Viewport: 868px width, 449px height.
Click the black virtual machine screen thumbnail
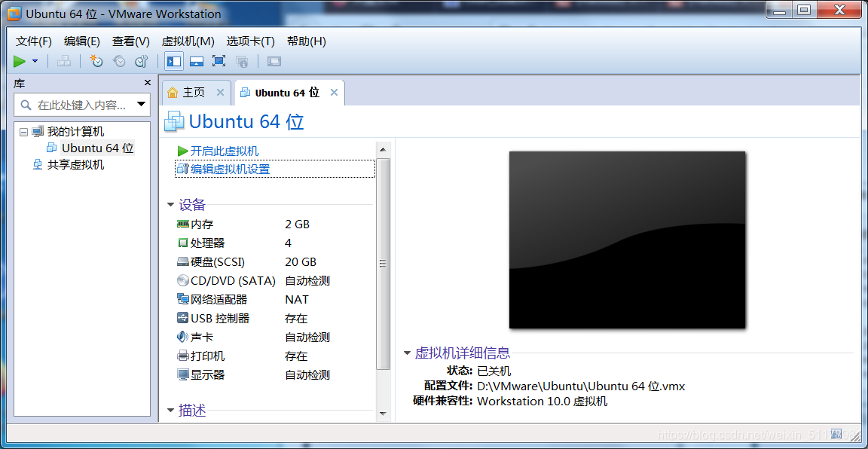(x=627, y=240)
